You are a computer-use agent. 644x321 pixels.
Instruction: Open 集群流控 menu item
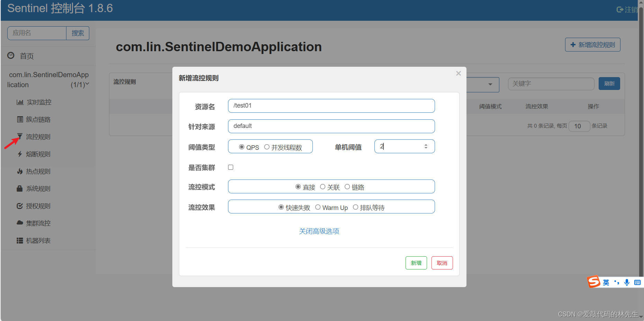tap(38, 223)
